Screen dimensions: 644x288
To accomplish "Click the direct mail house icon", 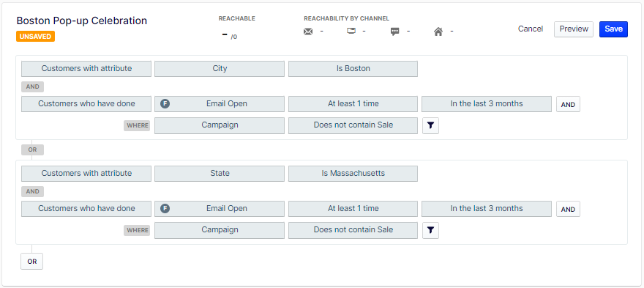I will coord(438,32).
